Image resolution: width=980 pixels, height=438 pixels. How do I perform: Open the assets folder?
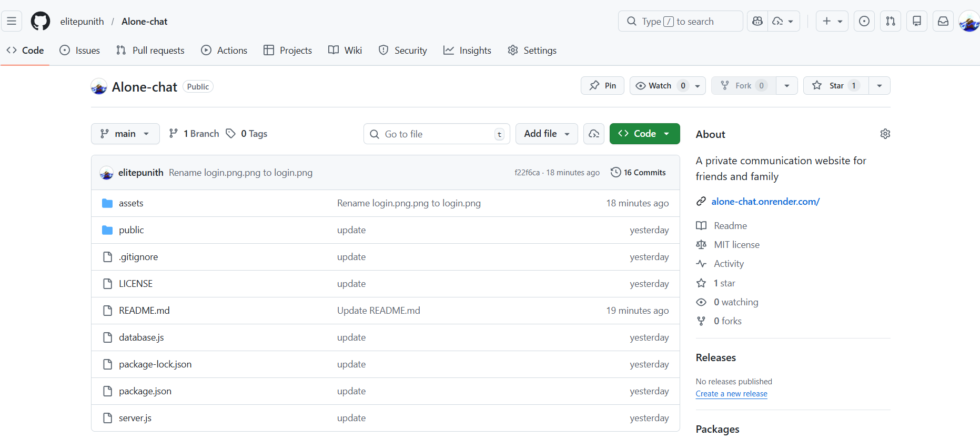[x=131, y=203]
